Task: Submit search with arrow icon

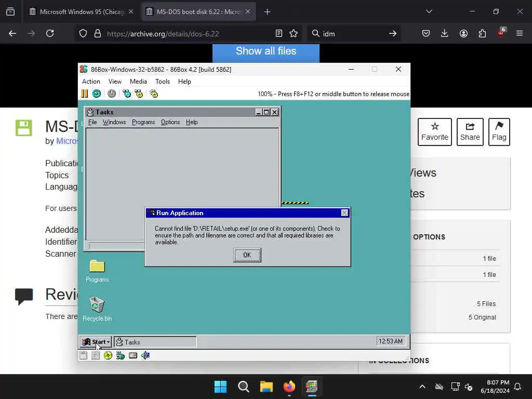Action: coord(393,33)
